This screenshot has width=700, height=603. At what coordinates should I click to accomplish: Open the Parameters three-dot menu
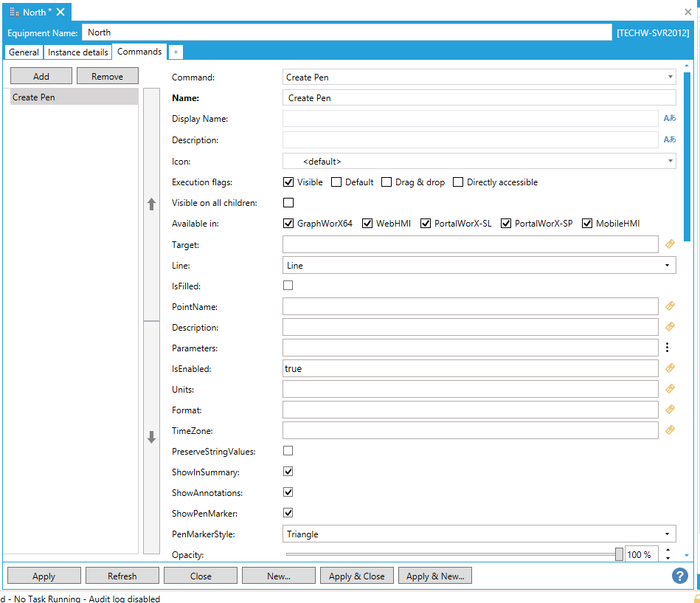click(x=668, y=348)
